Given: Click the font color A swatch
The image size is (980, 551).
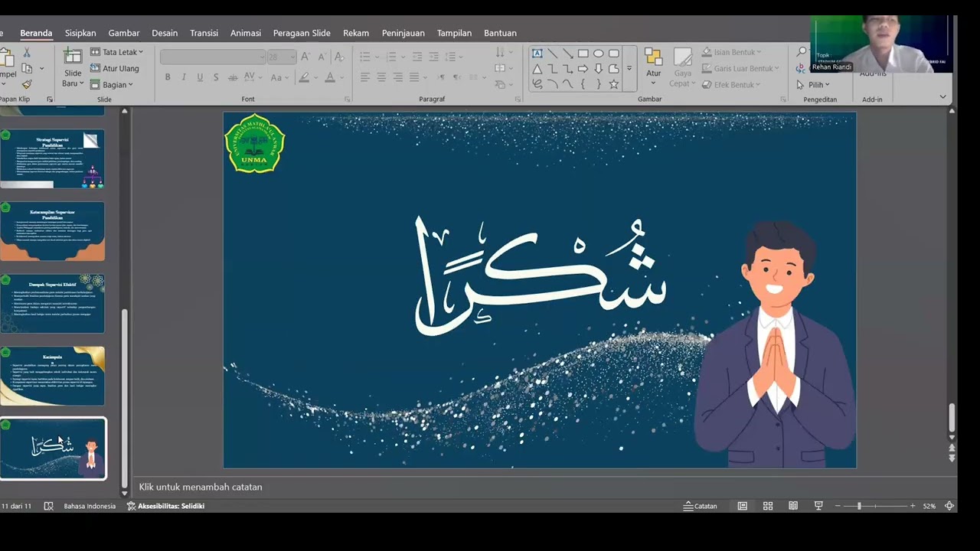Looking at the screenshot, I should click(329, 77).
